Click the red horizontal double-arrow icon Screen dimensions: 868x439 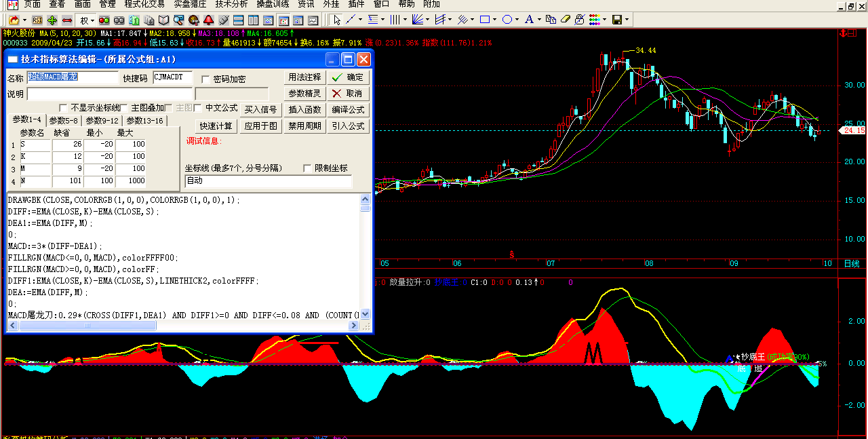coord(67,20)
